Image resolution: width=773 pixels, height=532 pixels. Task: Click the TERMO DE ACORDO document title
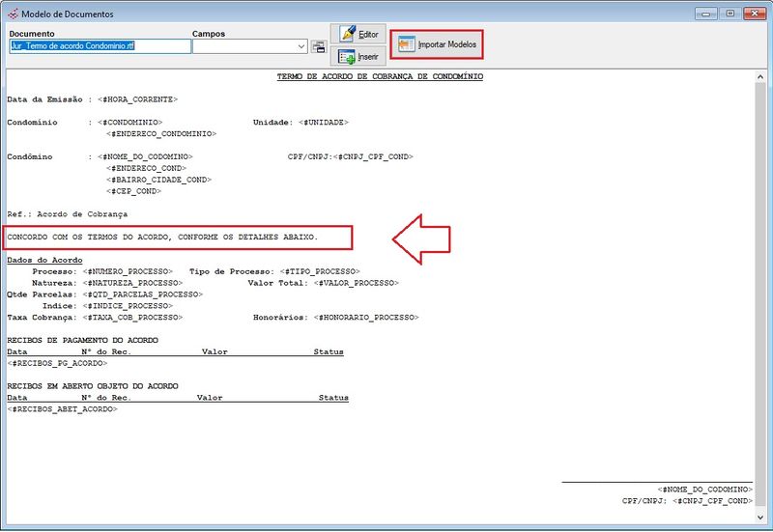point(380,76)
